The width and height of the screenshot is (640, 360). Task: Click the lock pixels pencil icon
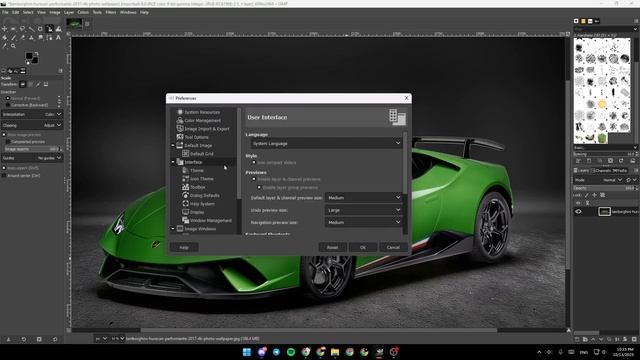tap(587, 195)
